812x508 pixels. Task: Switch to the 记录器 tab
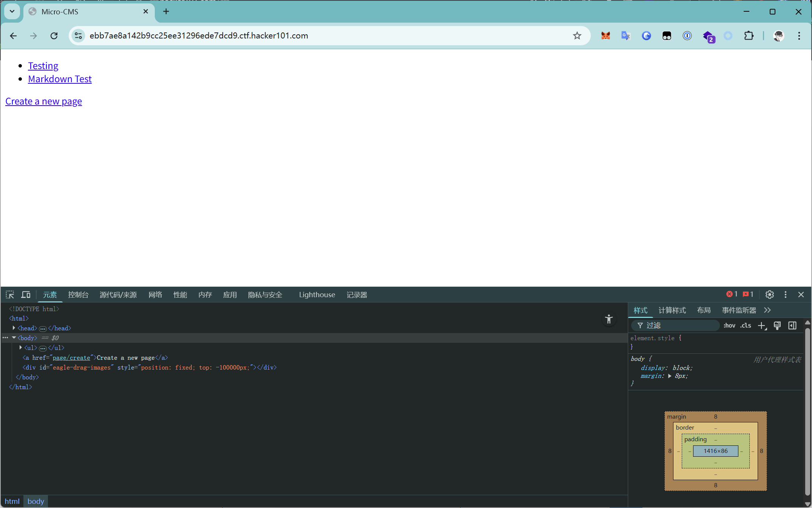pos(357,295)
